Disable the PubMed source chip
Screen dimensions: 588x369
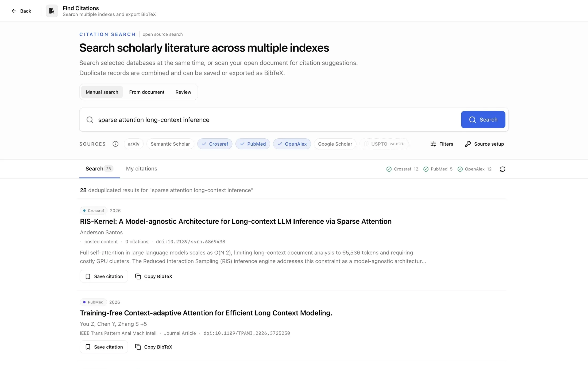253,144
